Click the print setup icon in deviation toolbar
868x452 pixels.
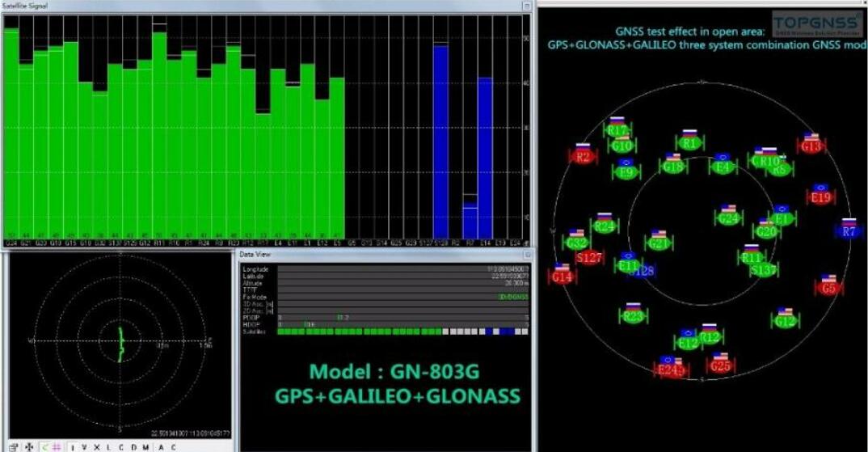coord(14,446)
